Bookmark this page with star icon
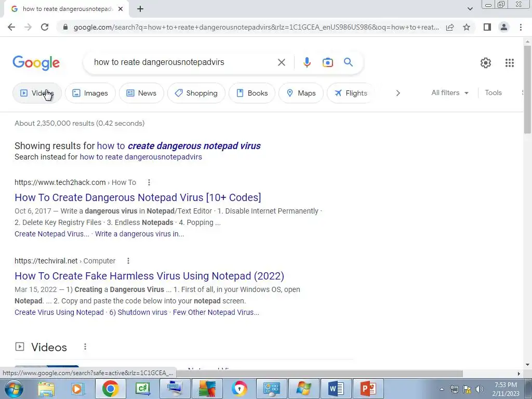The height and width of the screenshot is (399, 532). [x=467, y=27]
